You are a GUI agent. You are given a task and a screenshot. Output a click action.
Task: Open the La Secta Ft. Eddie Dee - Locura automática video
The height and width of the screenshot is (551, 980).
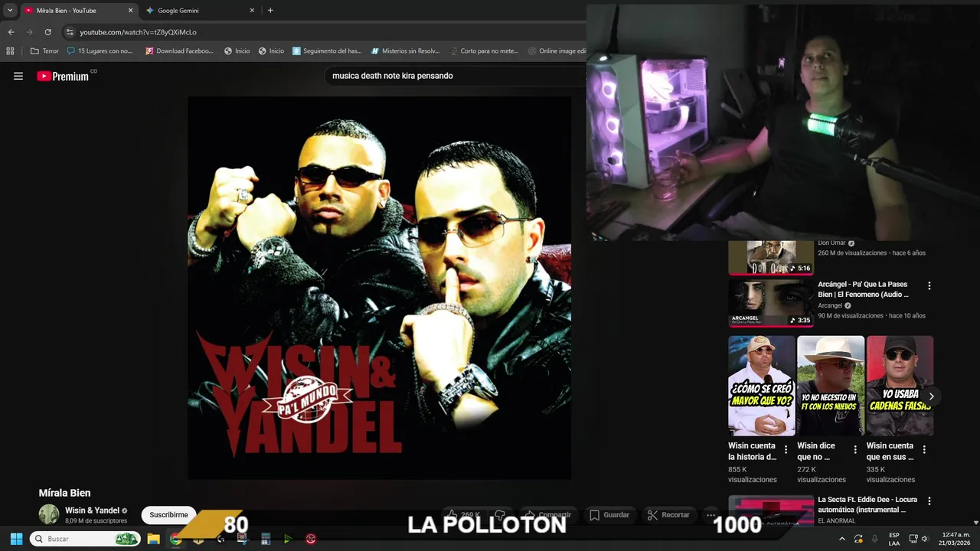click(x=867, y=504)
